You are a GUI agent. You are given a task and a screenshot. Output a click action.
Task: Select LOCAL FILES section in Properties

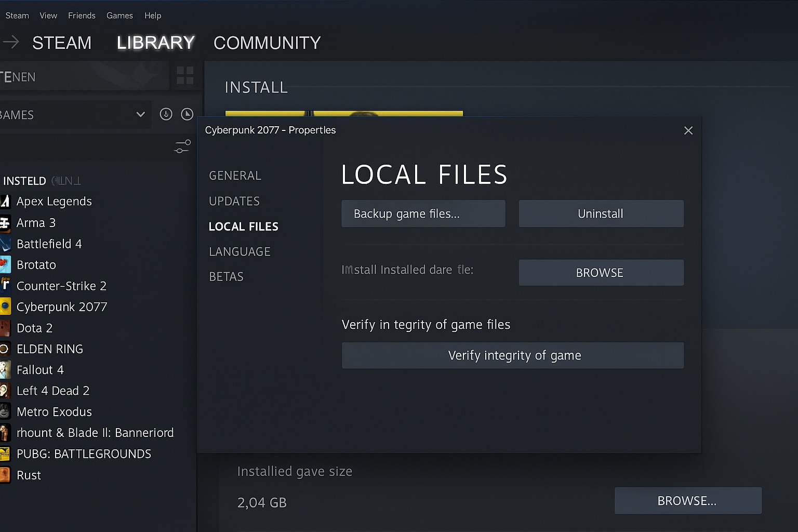tap(243, 227)
